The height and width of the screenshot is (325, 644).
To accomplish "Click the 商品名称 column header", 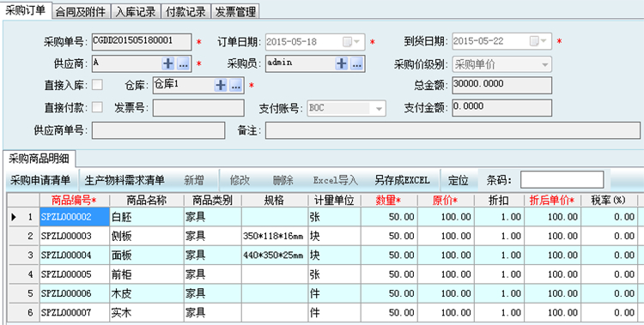I will 147,201.
